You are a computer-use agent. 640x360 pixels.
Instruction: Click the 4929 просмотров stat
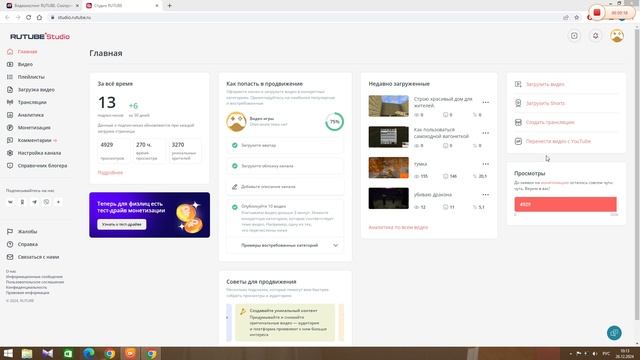tap(113, 151)
